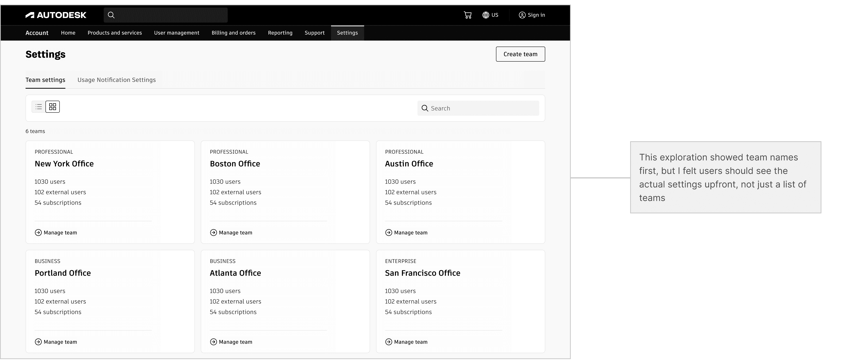This screenshot has height=364, width=868.
Task: Click Manage team arrow for New York Office
Action: (x=38, y=233)
